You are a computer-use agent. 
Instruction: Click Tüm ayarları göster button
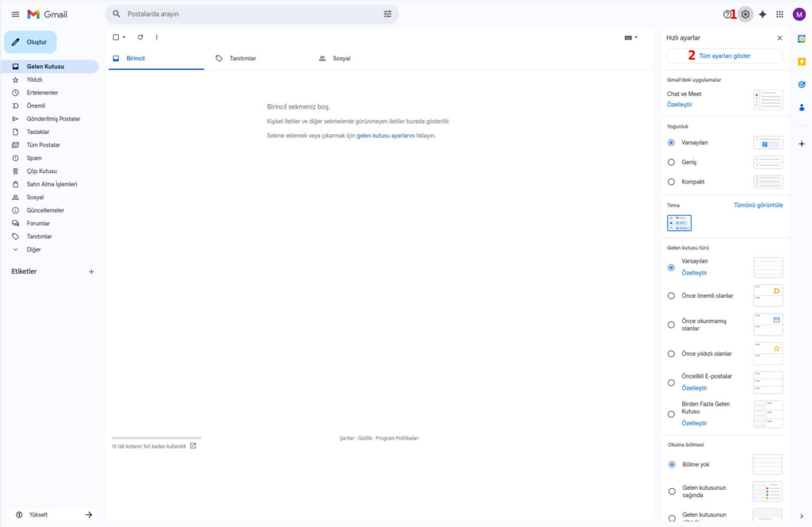(x=725, y=56)
